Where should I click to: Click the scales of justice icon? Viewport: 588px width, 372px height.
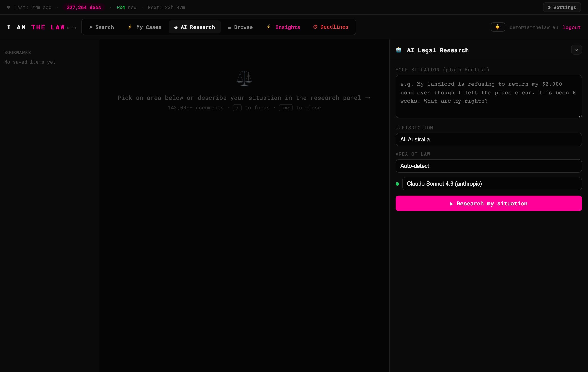coord(244,79)
